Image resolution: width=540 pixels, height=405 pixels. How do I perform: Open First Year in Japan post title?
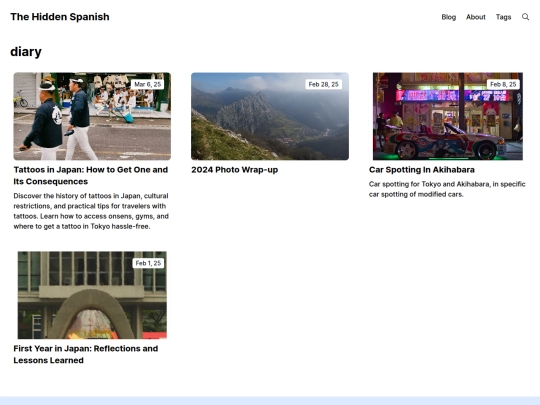(86, 354)
